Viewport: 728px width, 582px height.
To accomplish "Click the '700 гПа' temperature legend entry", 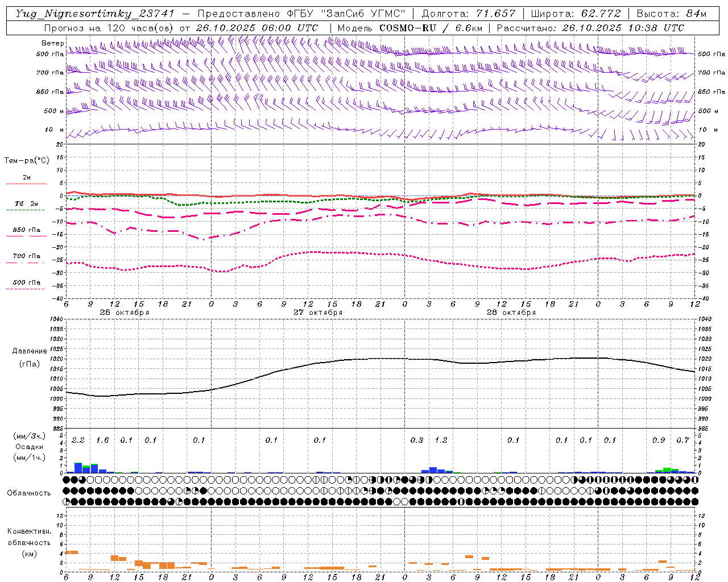I will (27, 256).
